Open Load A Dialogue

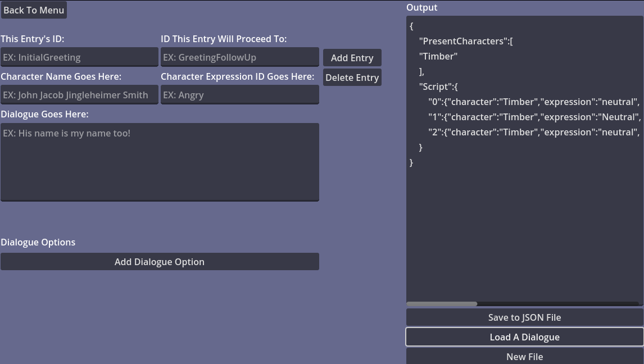point(524,337)
